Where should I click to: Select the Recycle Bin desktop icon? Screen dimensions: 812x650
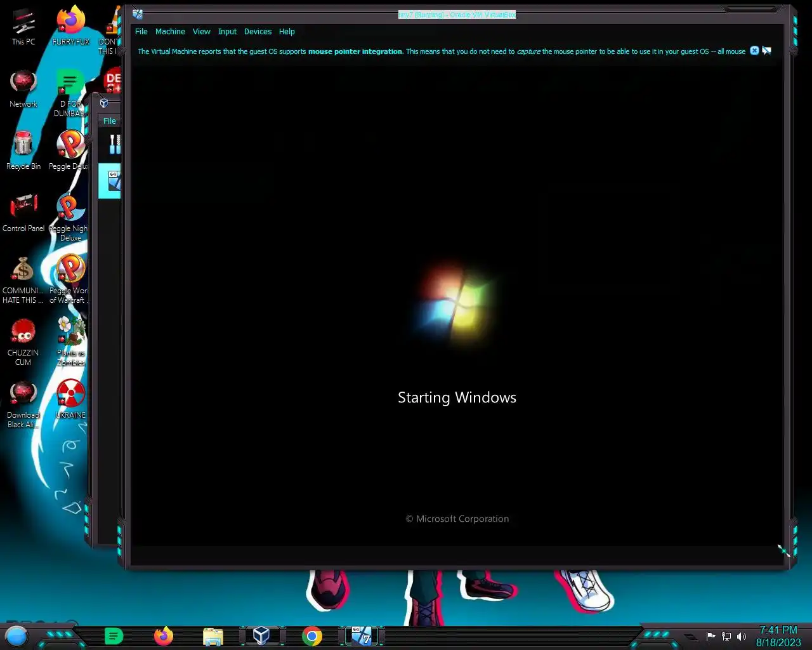tap(23, 151)
